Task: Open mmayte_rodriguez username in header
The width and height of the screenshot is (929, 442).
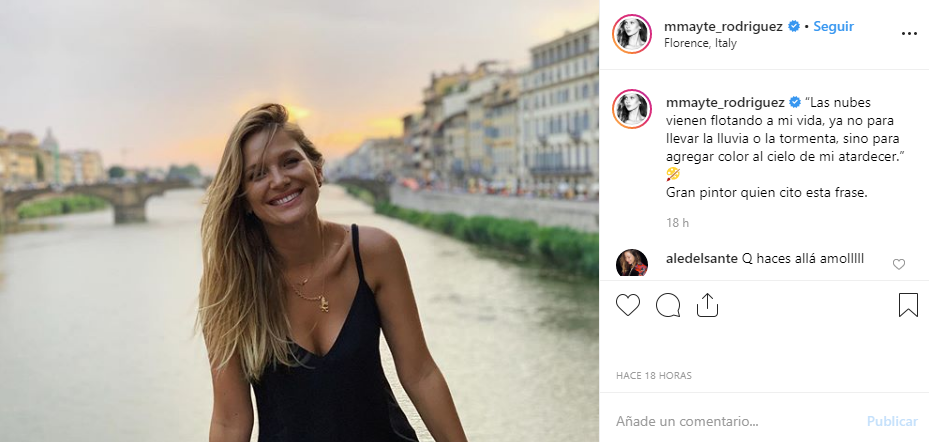Action: pos(724,27)
